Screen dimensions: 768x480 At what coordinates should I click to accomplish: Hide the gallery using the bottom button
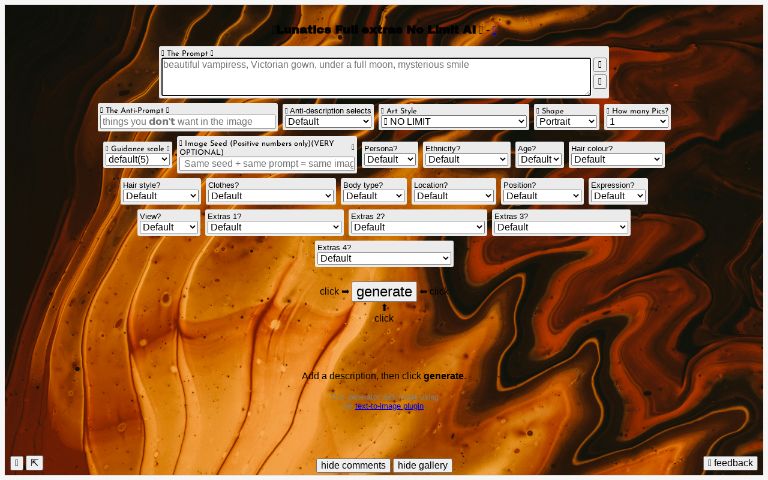pyautogui.click(x=422, y=465)
